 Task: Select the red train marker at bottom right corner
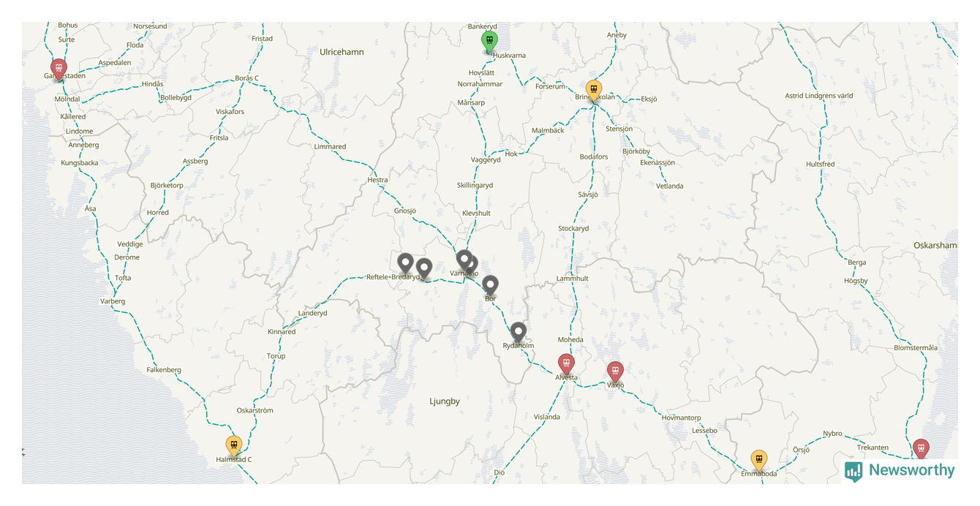921,449
